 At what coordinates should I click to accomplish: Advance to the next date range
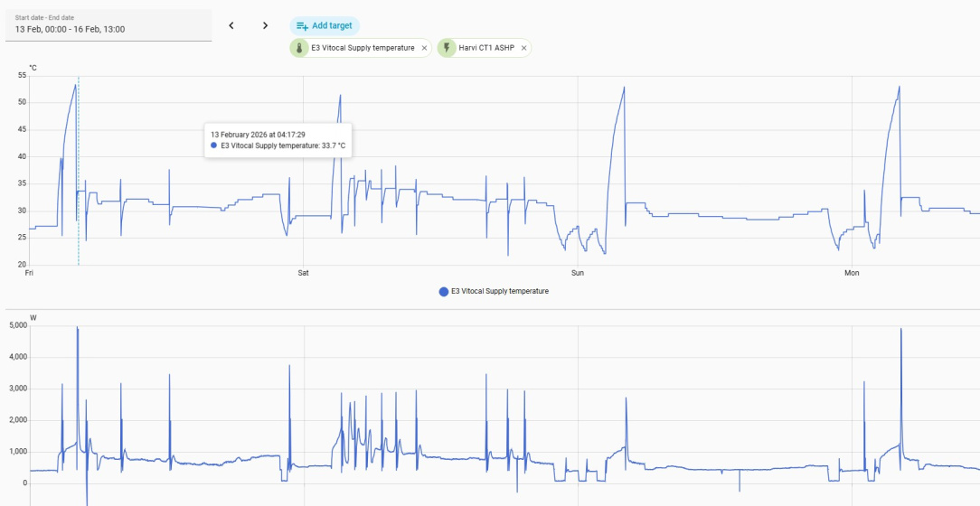coord(265,25)
